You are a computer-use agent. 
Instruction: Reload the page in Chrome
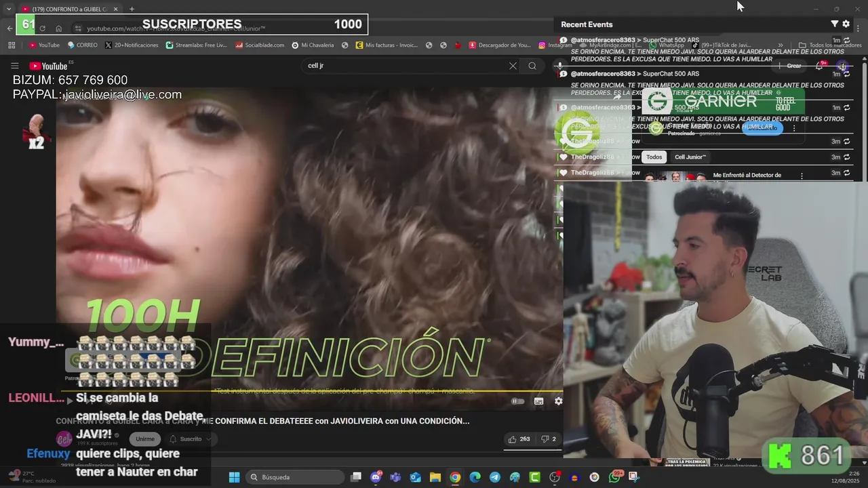tap(42, 28)
